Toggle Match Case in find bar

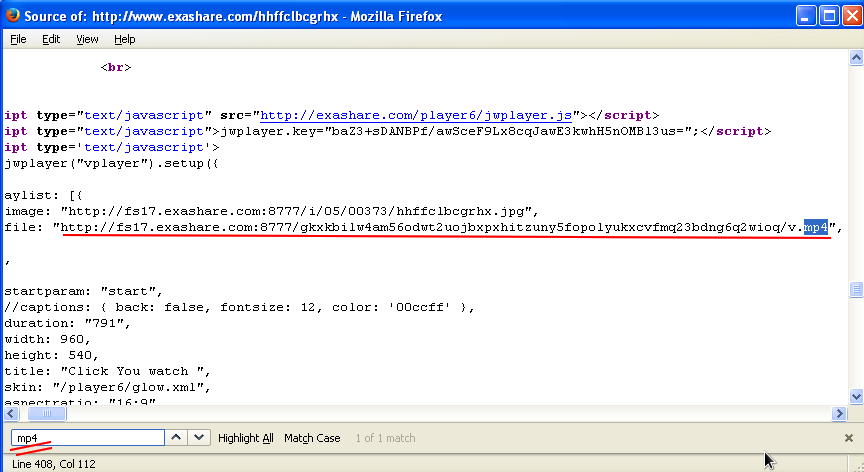click(x=312, y=438)
